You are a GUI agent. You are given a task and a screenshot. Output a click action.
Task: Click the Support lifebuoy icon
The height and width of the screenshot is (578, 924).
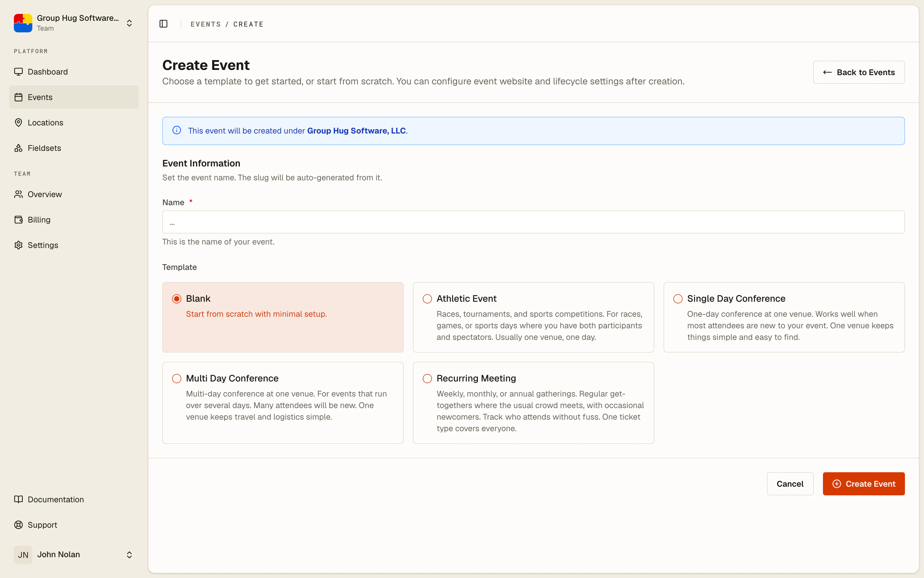click(18, 525)
